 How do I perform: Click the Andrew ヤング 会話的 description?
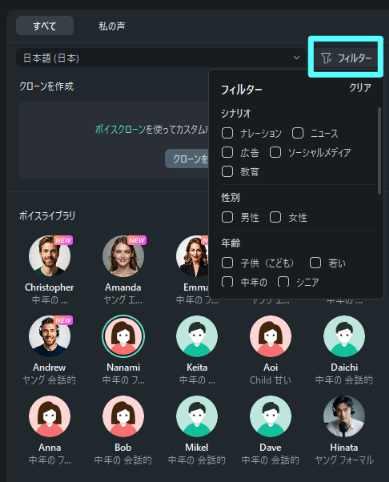[x=49, y=380]
